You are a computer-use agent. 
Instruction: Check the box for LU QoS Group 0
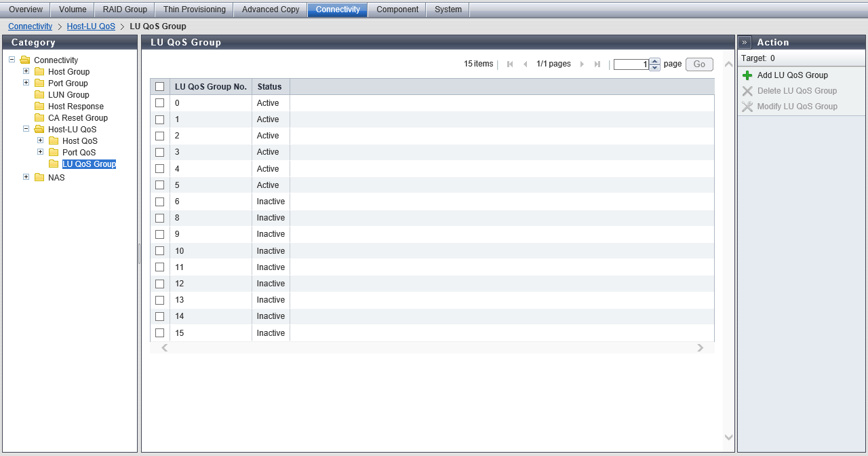[x=160, y=103]
